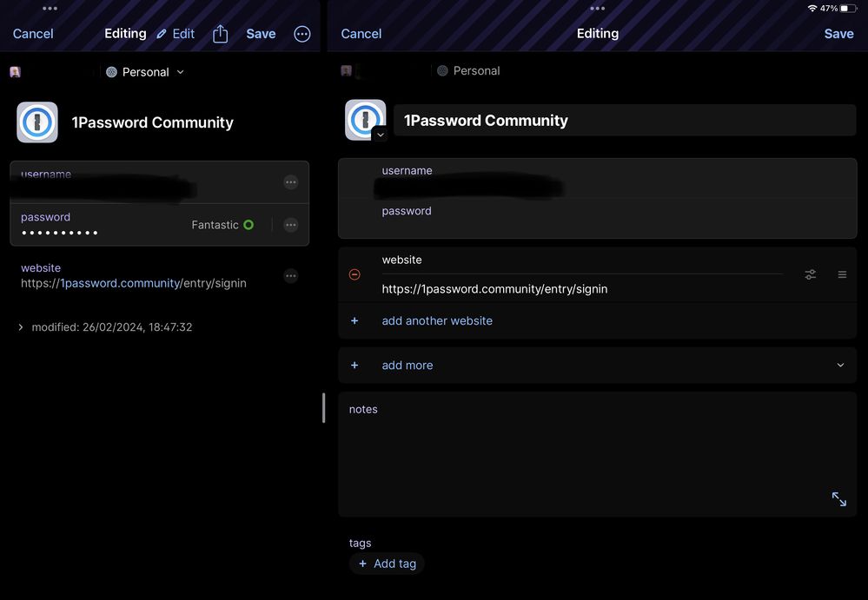Screen dimensions: 868x600
Task: Open password field options ellipsis
Action: point(291,225)
